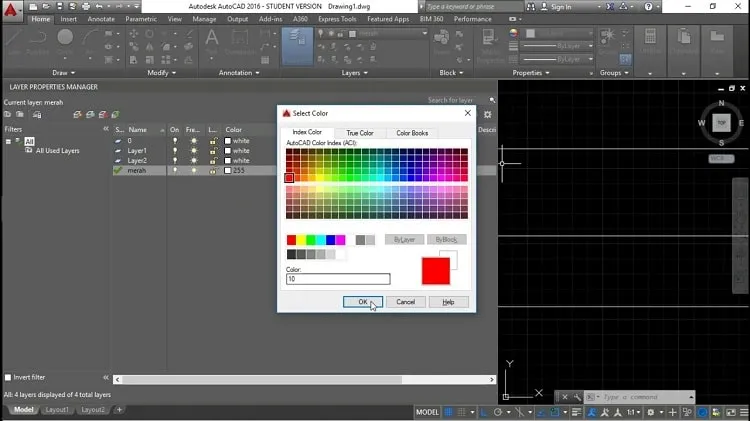This screenshot has width=750, height=421.
Task: Toggle the lock icon for Layer2
Action: click(213, 161)
